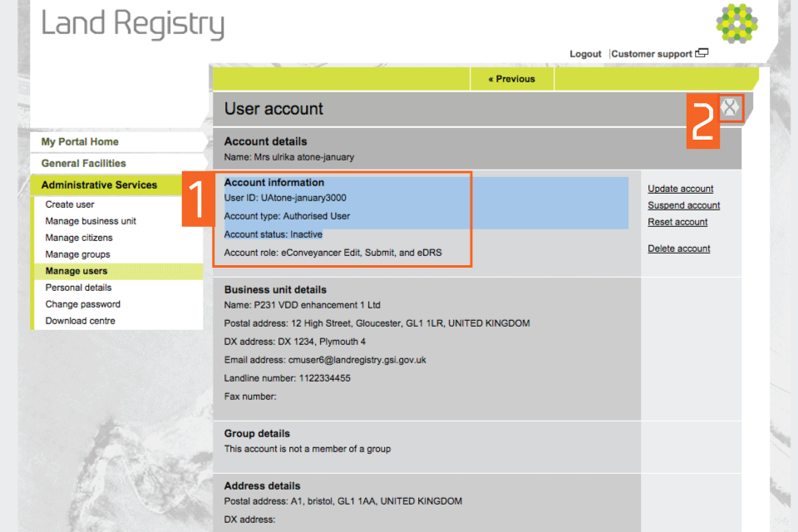Select the Manage users item
Image resolution: width=798 pixels, height=532 pixels.
pos(76,271)
